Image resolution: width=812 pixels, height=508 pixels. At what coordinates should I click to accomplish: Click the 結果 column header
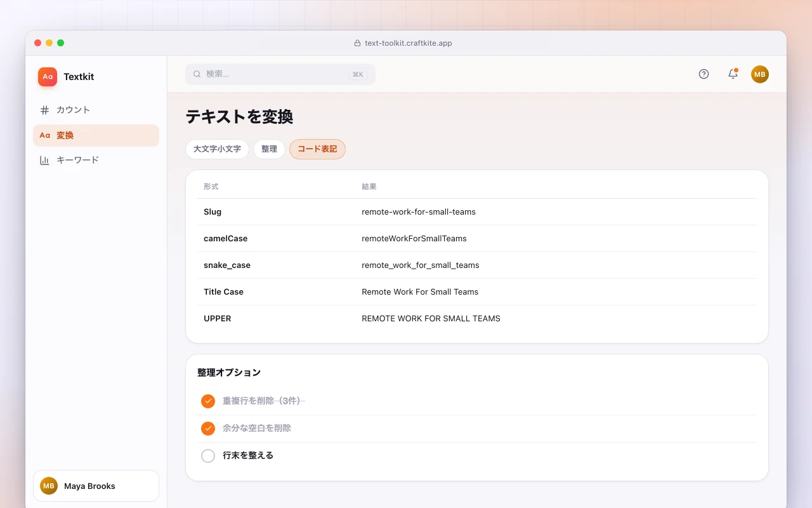(369, 187)
